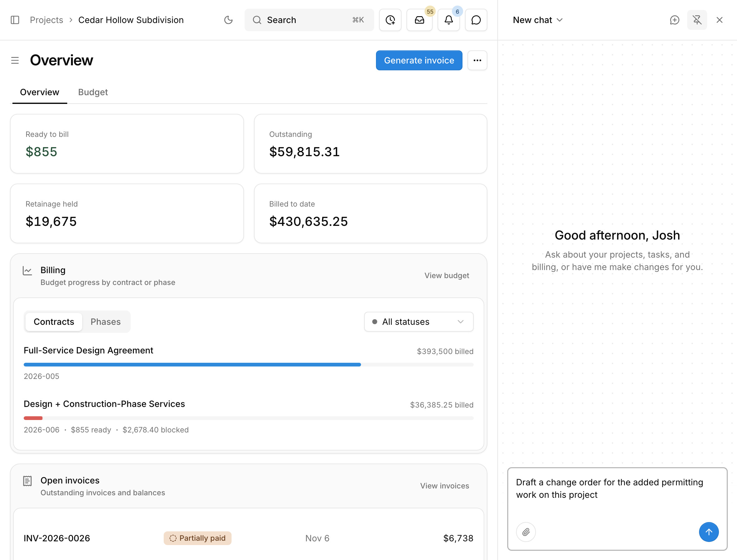Open the inbox with 55 items
The height and width of the screenshot is (560, 737).
[x=420, y=20]
